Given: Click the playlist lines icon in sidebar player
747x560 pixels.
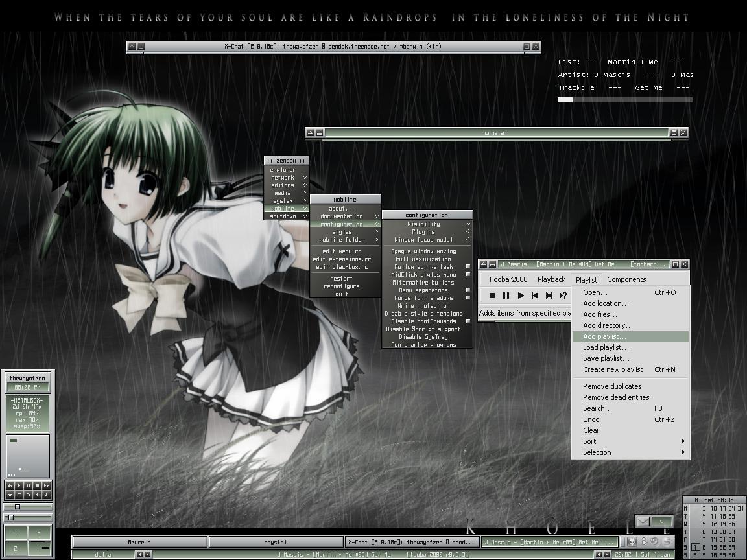Looking at the screenshot, I should point(19,495).
